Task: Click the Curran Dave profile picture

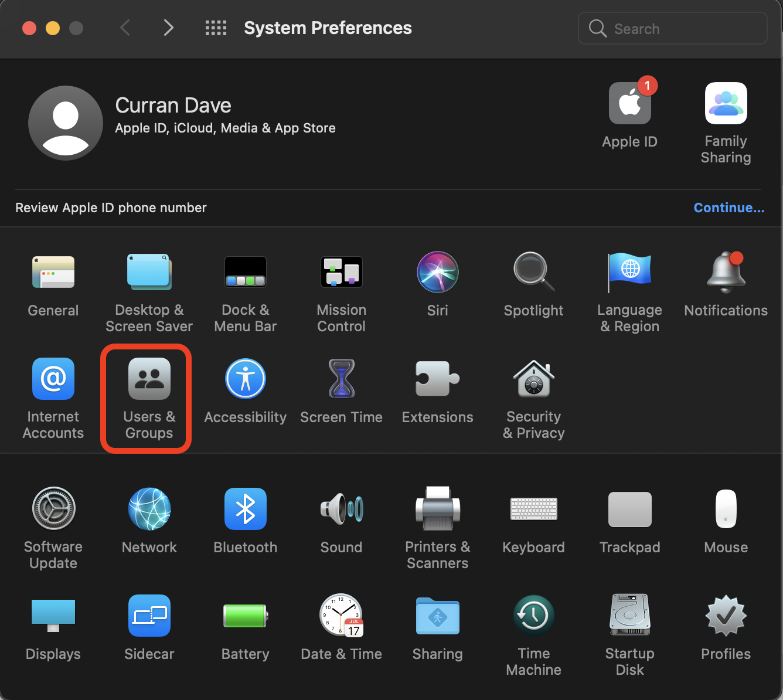Action: [66, 123]
